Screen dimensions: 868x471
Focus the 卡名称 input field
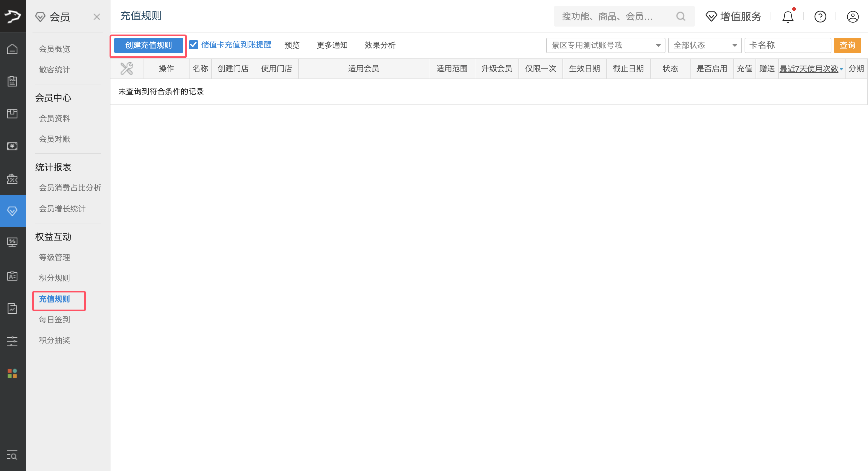(x=787, y=45)
